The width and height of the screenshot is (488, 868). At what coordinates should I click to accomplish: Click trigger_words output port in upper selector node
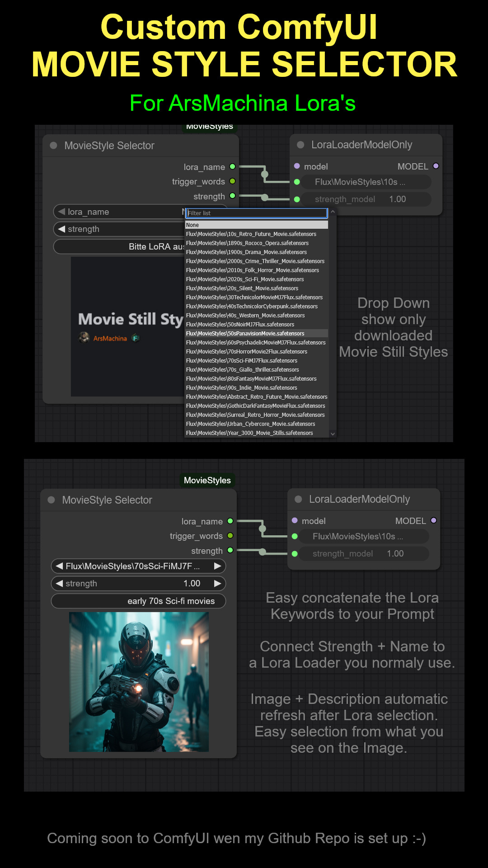tap(232, 181)
